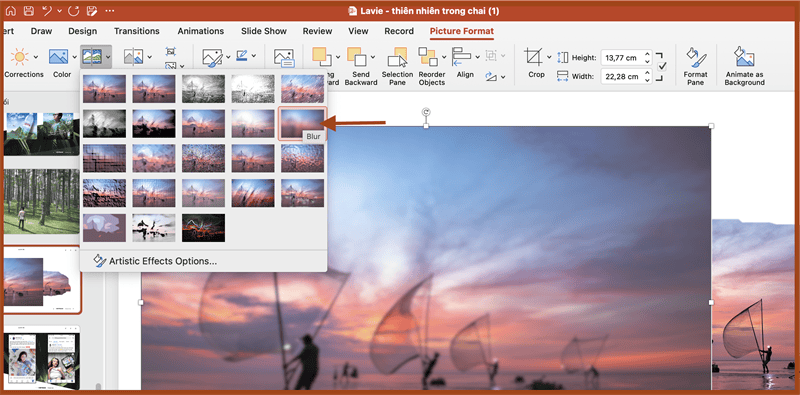The width and height of the screenshot is (800, 395).
Task: Toggle the lock aspect ratio checkbox
Action: [x=662, y=66]
